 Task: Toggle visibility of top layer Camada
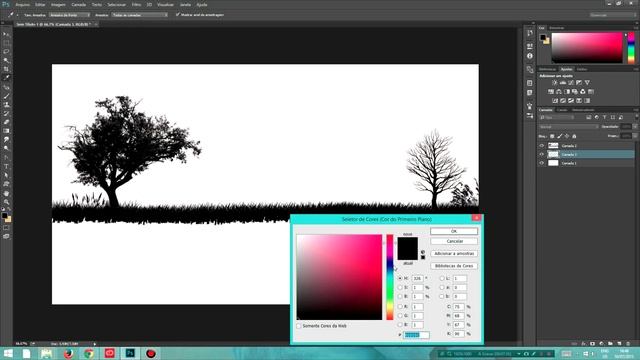[542, 146]
